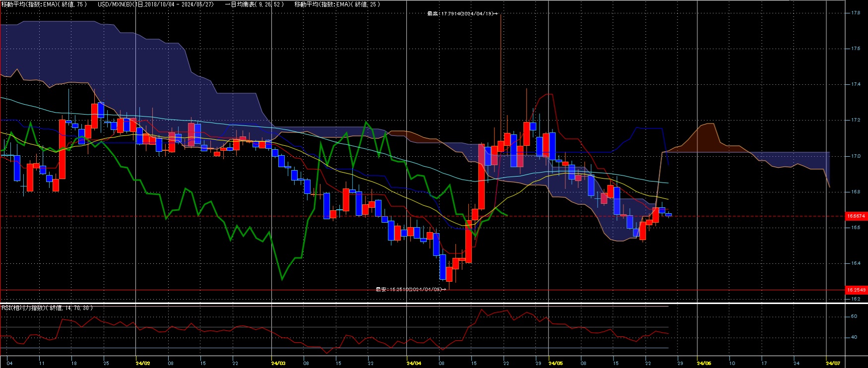
Task: Click the red price tag 16.2549
Action: (x=856, y=290)
